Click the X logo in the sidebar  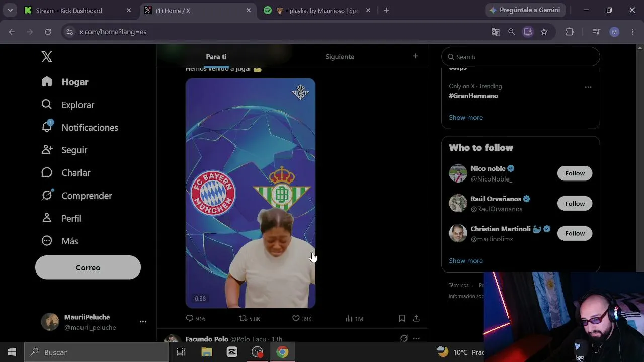47,57
